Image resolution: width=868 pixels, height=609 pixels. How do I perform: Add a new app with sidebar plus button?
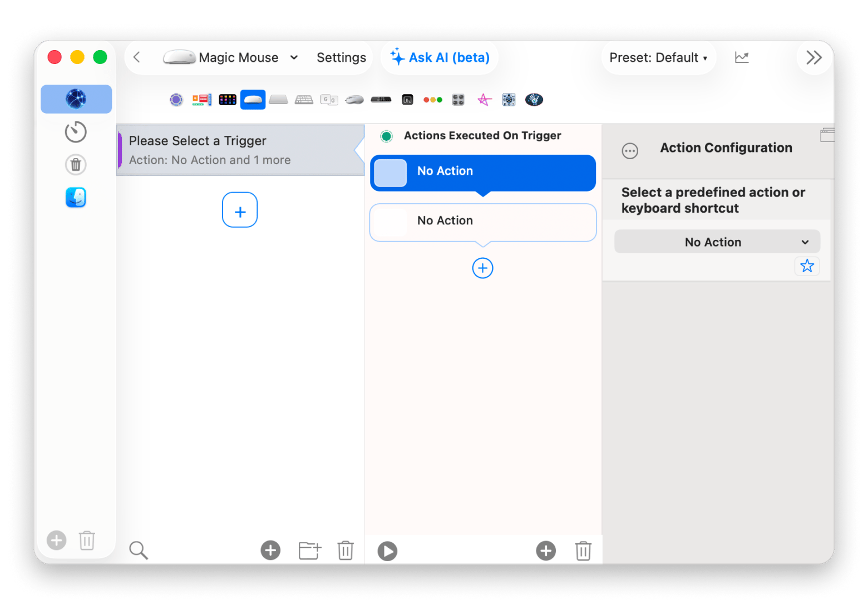(56, 540)
